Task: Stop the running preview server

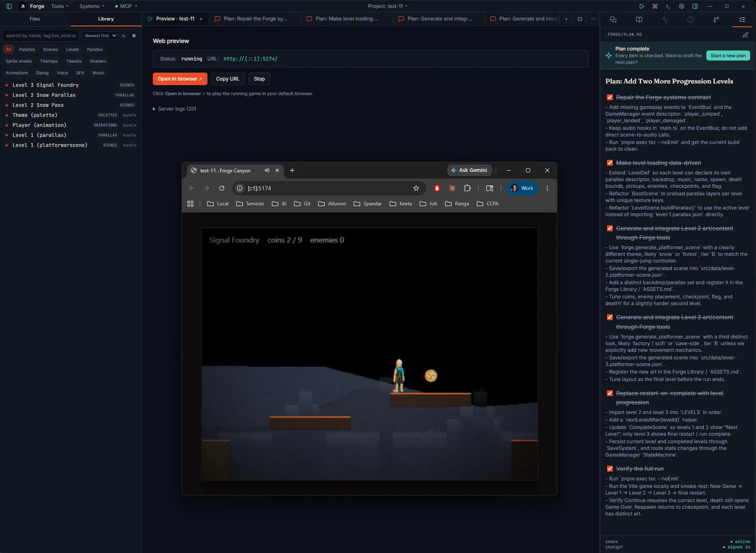Action: click(x=259, y=79)
